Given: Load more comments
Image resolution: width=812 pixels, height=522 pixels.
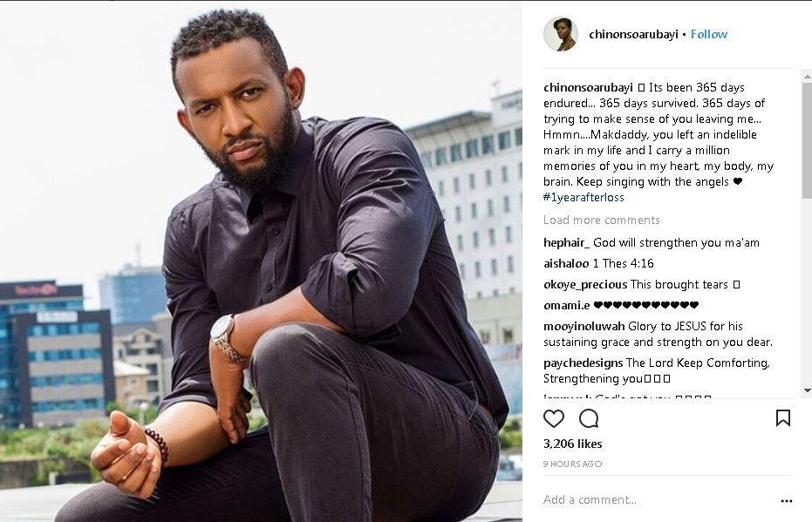Looking at the screenshot, I should [601, 220].
